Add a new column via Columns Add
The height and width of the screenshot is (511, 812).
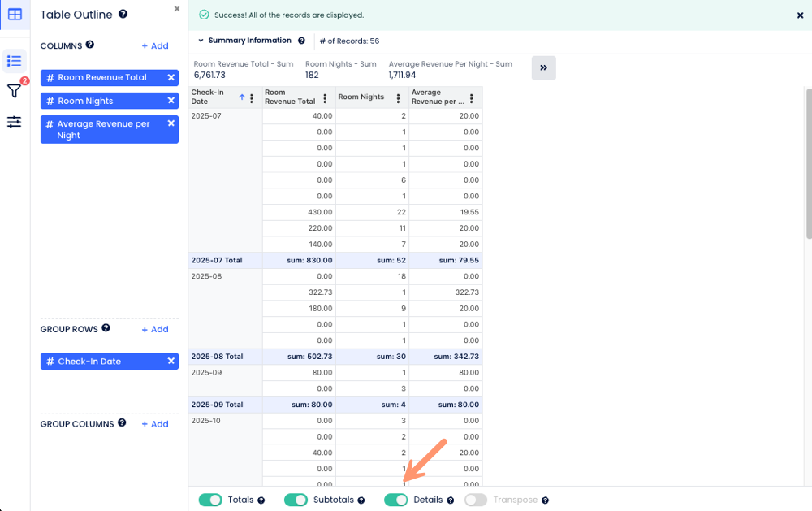[154, 46]
